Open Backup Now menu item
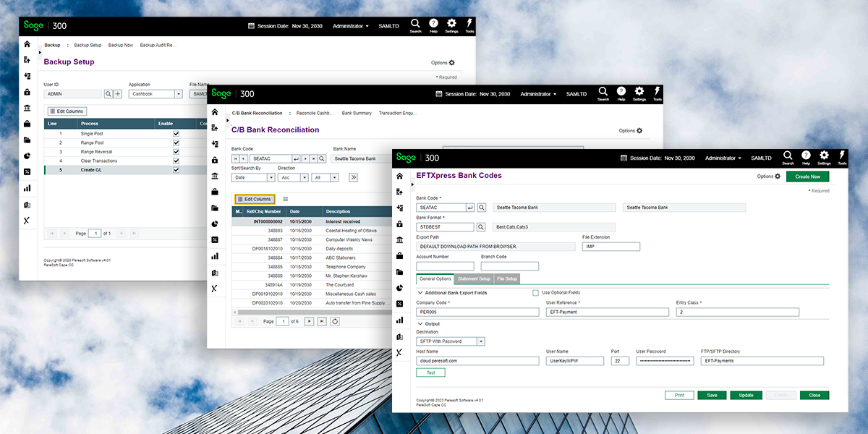 coord(121,45)
